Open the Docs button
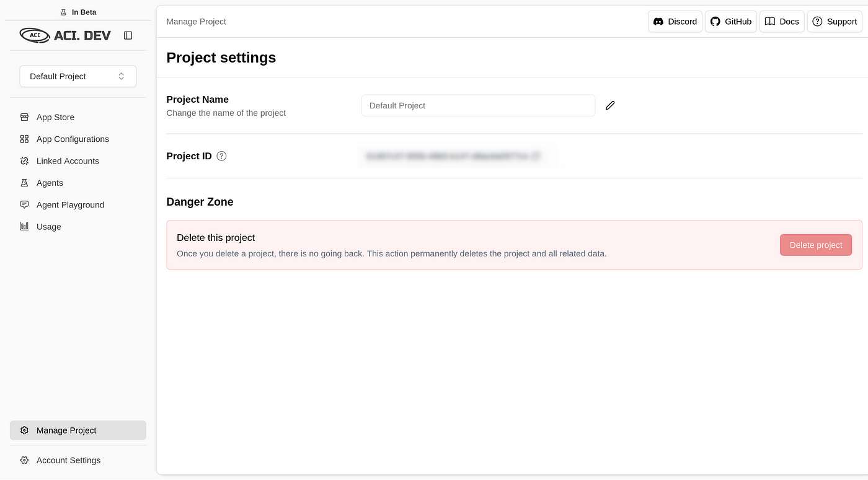Viewport: 868px width, 480px height. point(782,21)
